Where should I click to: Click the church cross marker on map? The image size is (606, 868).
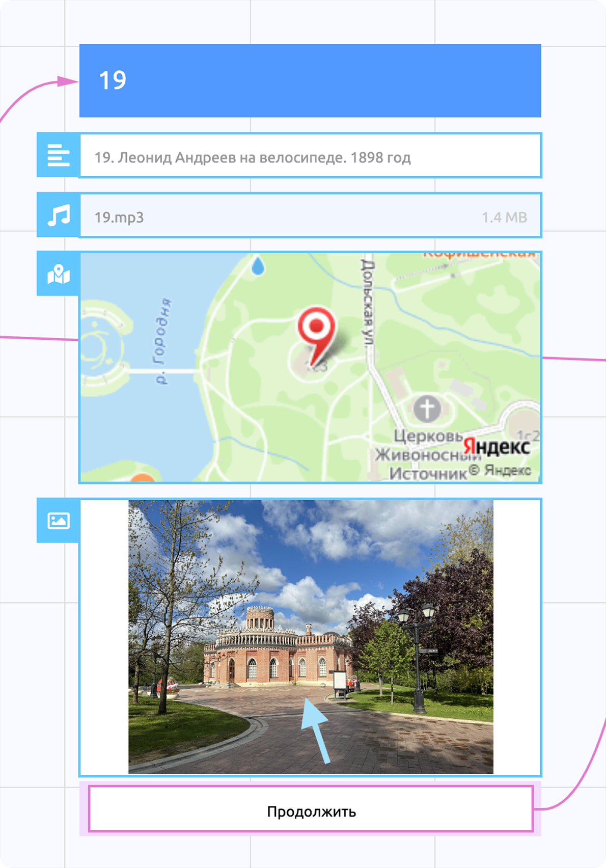click(427, 409)
